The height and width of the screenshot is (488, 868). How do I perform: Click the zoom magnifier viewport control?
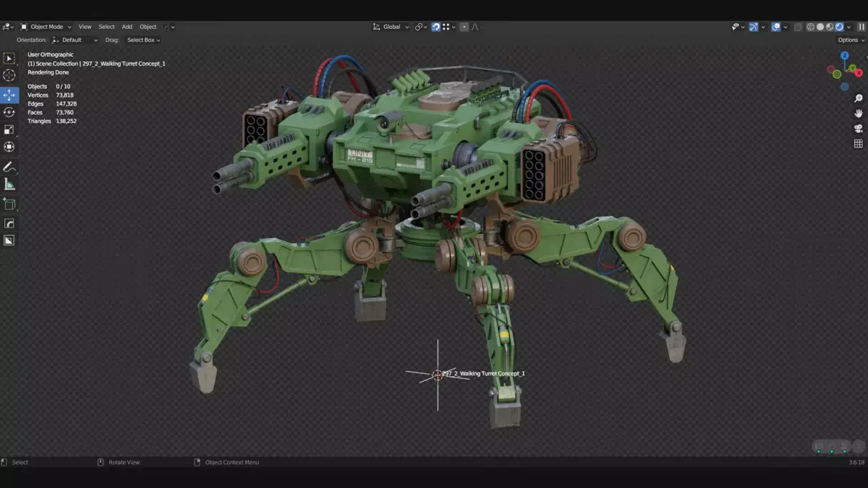click(x=859, y=98)
